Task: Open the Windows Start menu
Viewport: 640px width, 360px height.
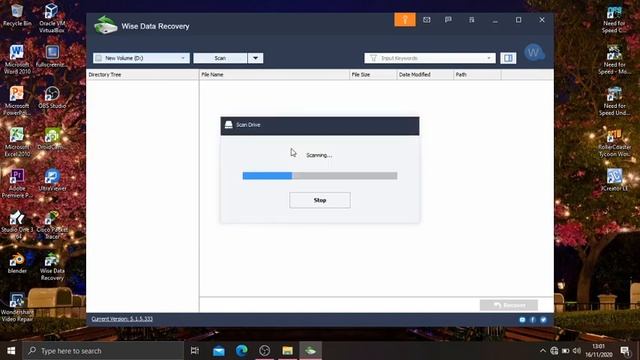Action: tap(11, 351)
